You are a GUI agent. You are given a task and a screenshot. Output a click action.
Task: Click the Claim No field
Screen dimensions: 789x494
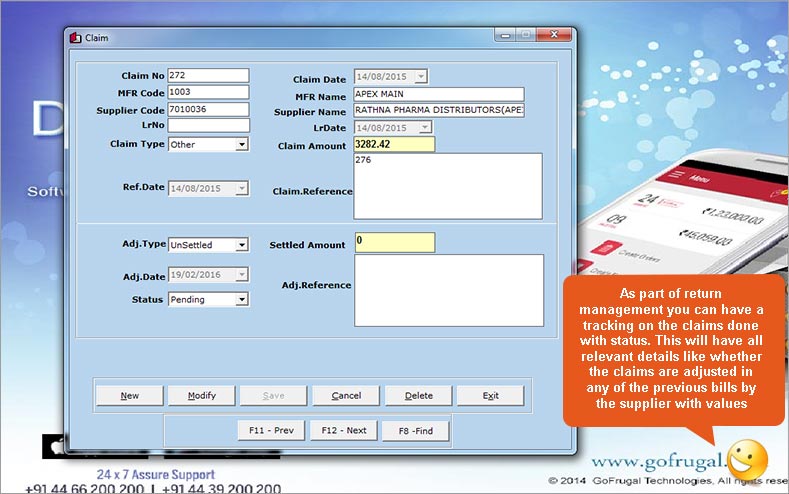(x=208, y=75)
